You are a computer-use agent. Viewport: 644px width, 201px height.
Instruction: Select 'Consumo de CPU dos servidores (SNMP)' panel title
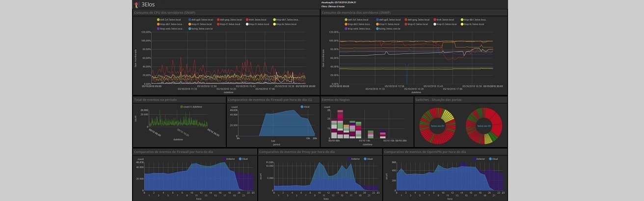tap(165, 13)
